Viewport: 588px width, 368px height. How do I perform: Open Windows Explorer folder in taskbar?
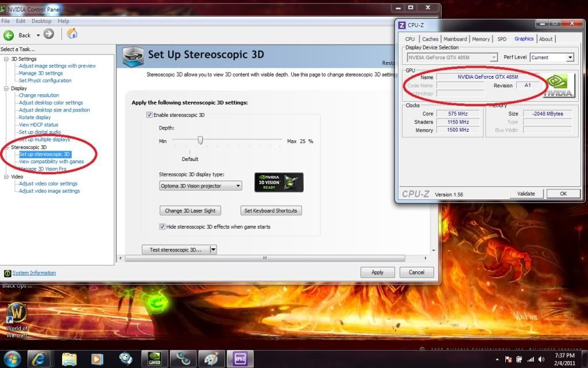pos(69,359)
